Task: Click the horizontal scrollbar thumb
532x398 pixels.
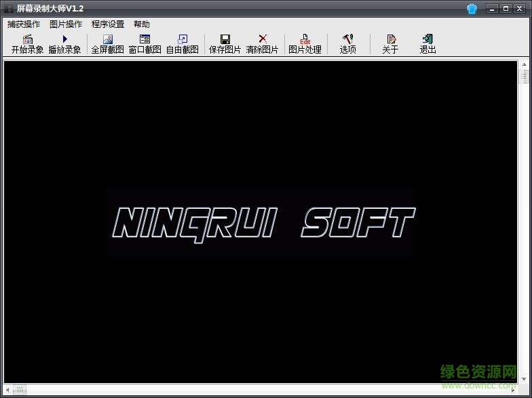Action: [20, 391]
